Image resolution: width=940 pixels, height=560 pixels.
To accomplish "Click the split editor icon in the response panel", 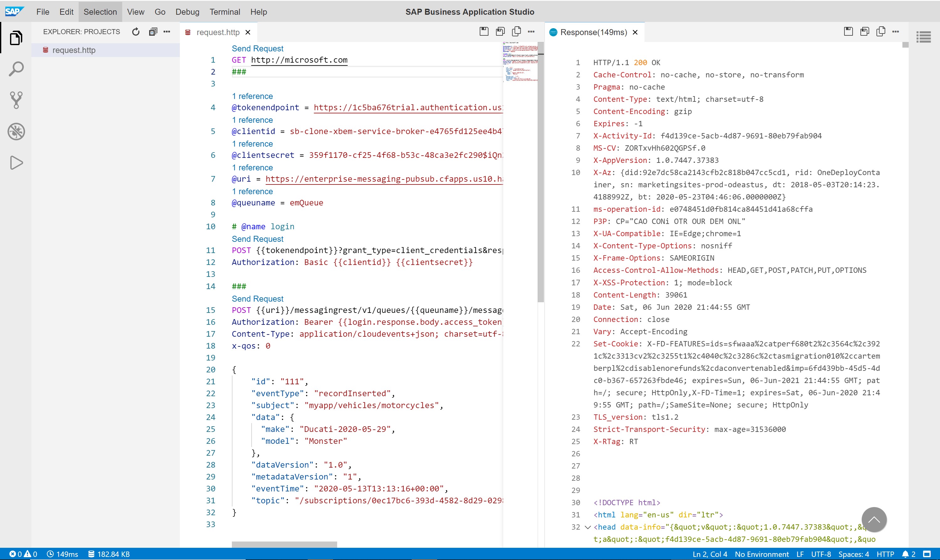I will tap(881, 31).
